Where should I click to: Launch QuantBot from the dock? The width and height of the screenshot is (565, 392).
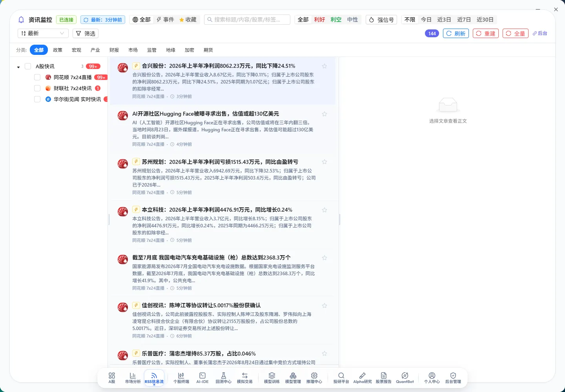405,378
